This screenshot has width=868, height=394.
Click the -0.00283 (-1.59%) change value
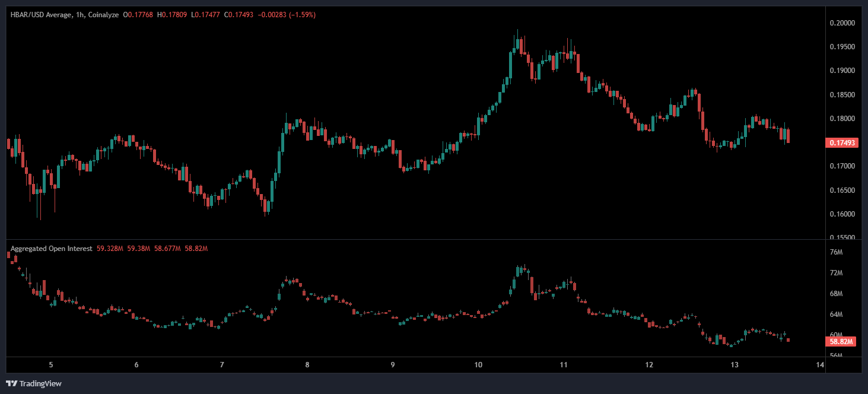[x=285, y=15]
